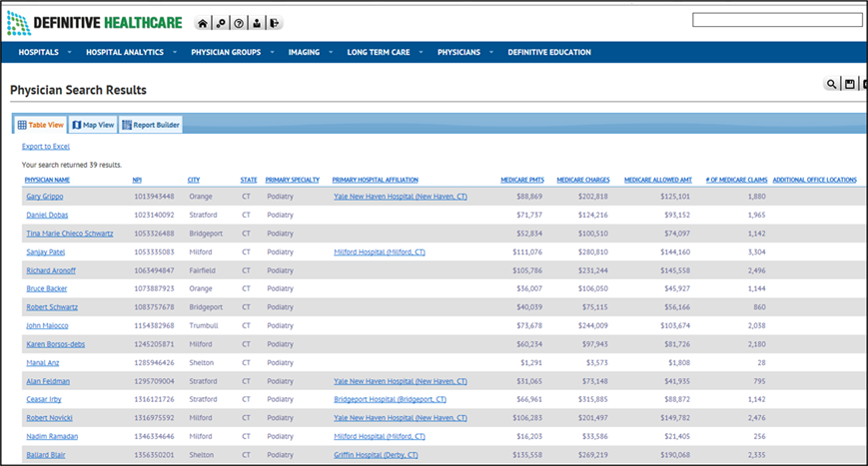This screenshot has height=466, width=868.
Task: Expand the Imaging menu arrow
Action: coord(331,52)
